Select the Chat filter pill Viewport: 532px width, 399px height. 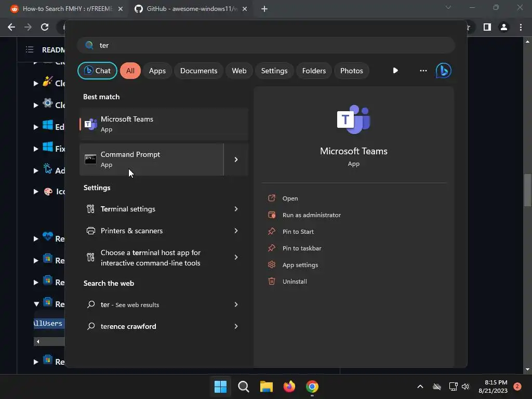tap(97, 71)
